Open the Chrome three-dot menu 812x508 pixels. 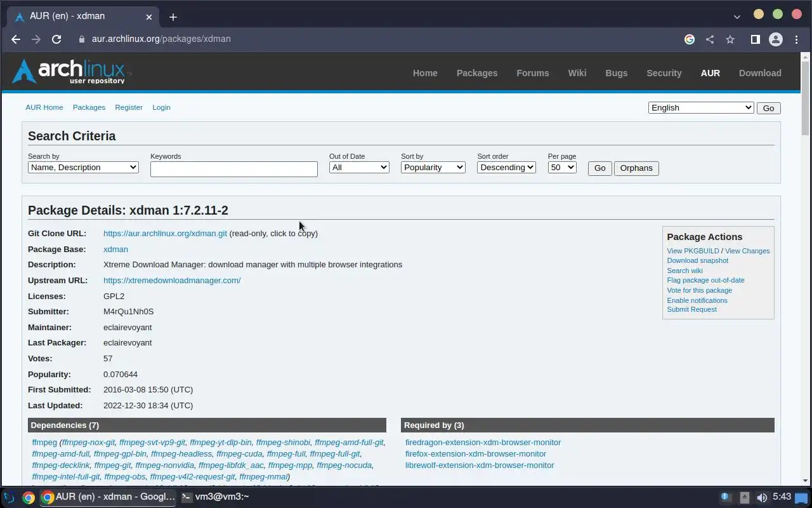click(797, 39)
